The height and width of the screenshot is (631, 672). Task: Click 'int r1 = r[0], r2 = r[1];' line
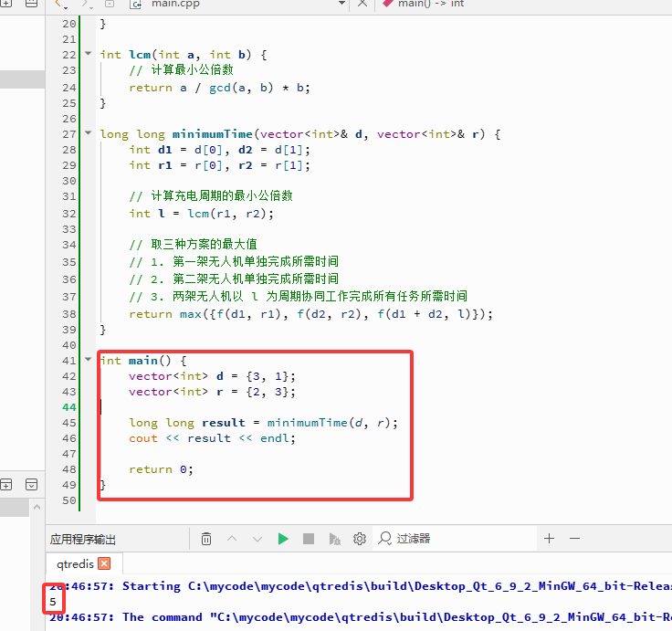point(219,165)
